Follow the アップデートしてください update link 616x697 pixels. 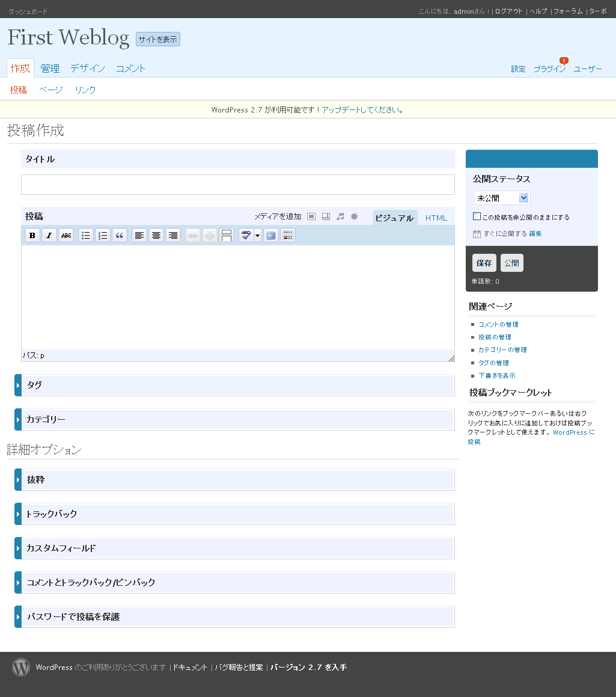click(x=360, y=110)
